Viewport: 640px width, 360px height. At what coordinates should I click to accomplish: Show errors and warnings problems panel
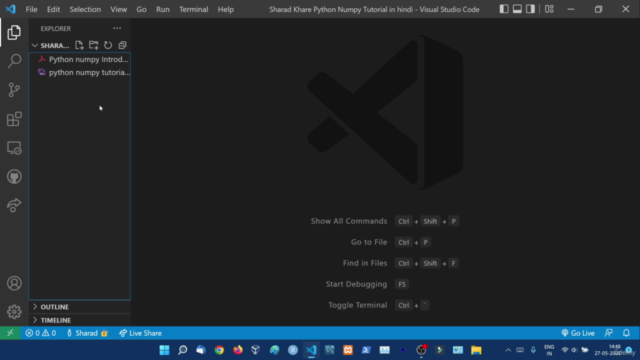pos(40,333)
